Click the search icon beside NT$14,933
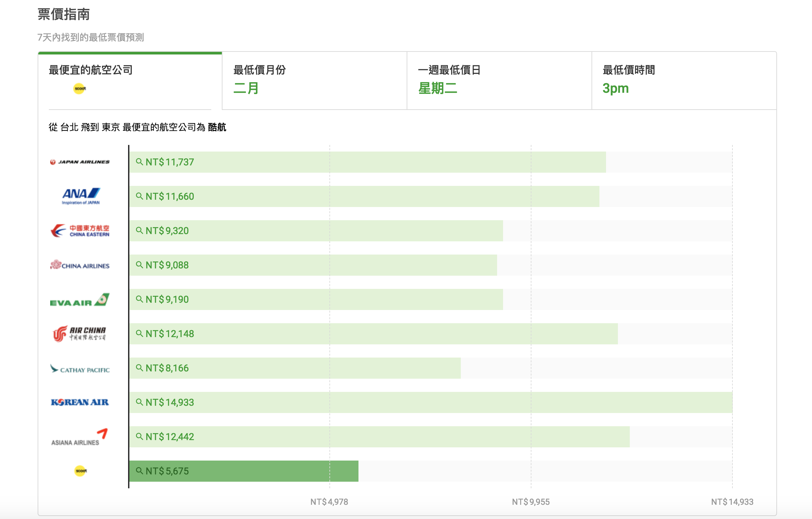The image size is (812, 519). click(139, 402)
